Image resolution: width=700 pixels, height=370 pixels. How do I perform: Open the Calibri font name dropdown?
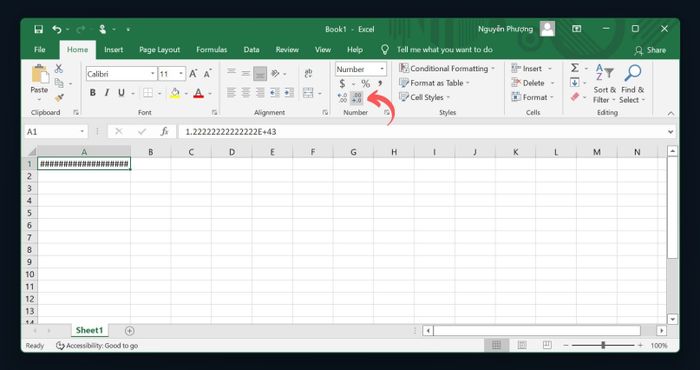(153, 74)
